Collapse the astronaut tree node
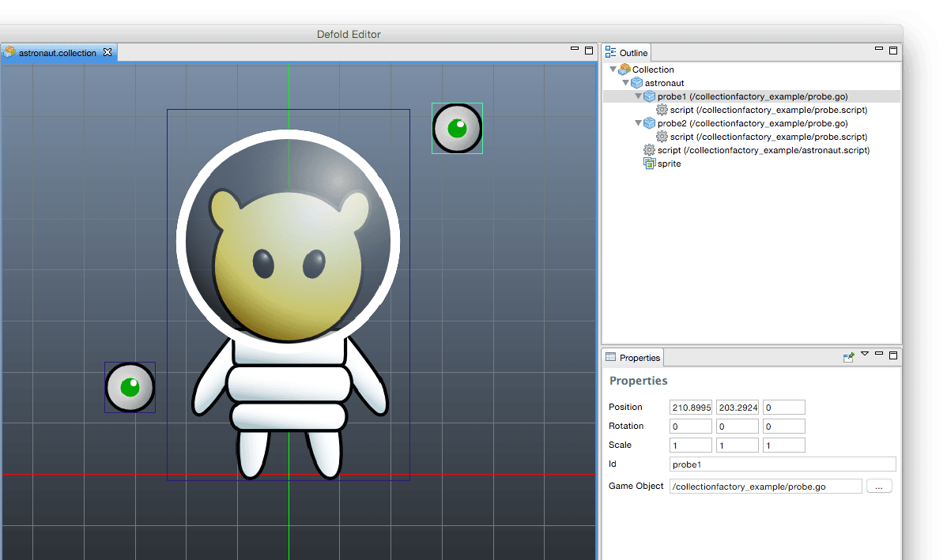 (625, 83)
